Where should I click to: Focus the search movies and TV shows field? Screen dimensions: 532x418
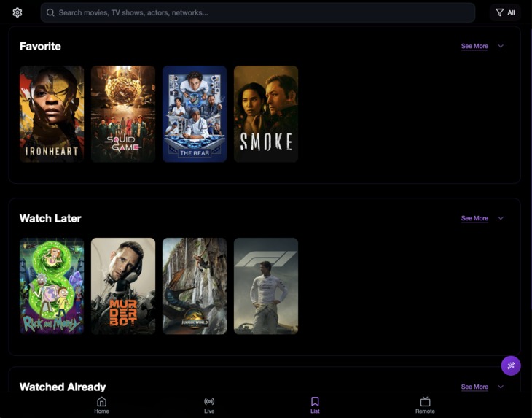[x=257, y=12]
